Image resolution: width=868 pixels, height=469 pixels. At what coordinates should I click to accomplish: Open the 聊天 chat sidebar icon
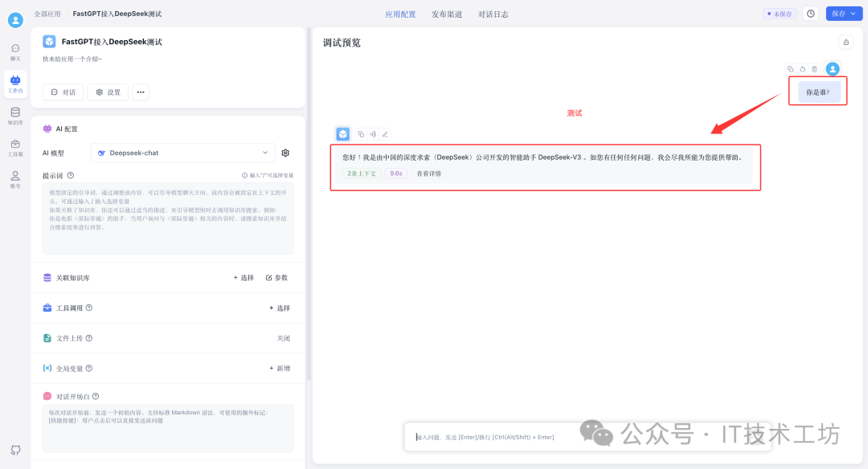click(15, 52)
